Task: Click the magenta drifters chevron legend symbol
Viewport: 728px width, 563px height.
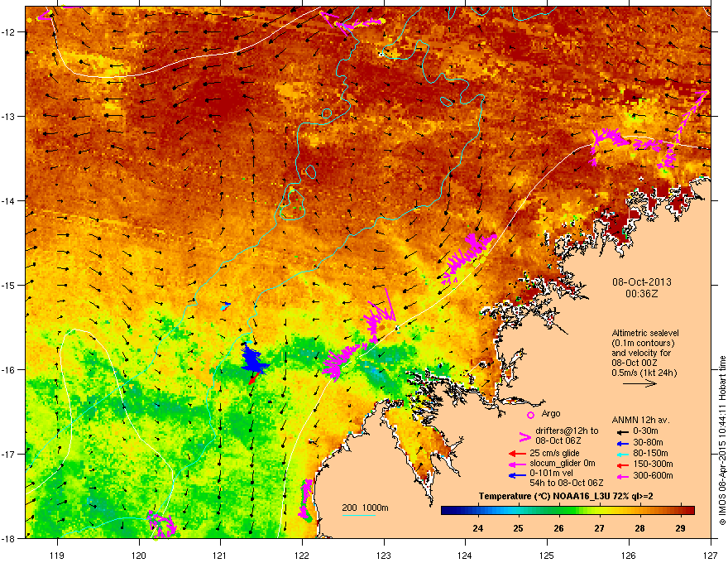Action: 524,436
